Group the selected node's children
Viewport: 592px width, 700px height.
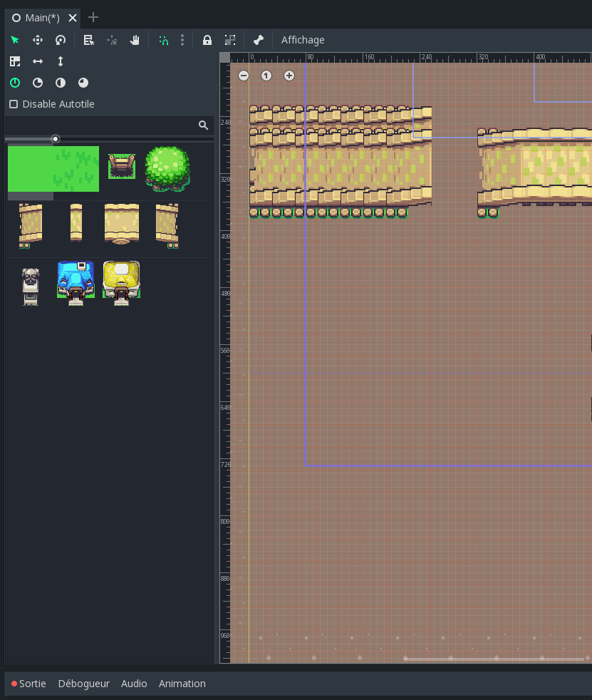[229, 40]
